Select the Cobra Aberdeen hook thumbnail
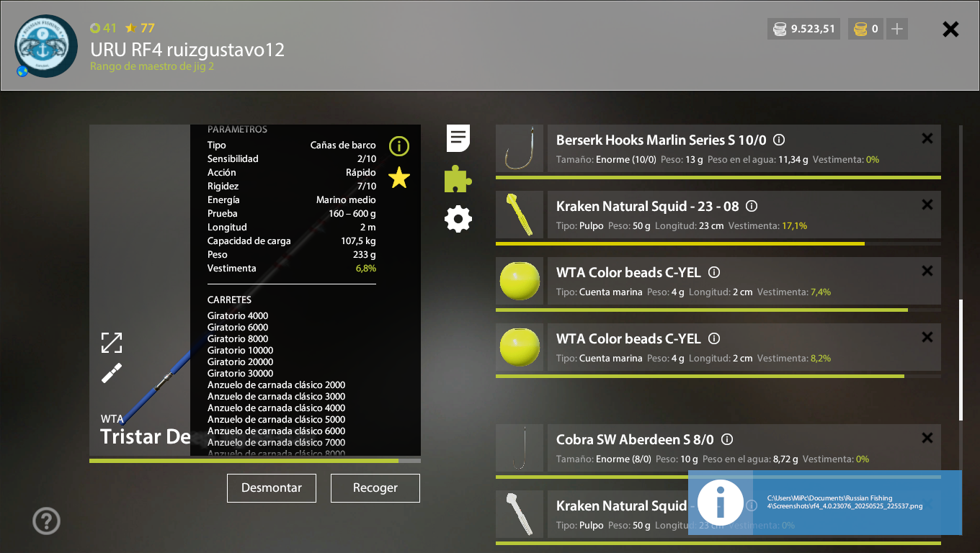Viewport: 980px width, 553px height. (x=520, y=448)
